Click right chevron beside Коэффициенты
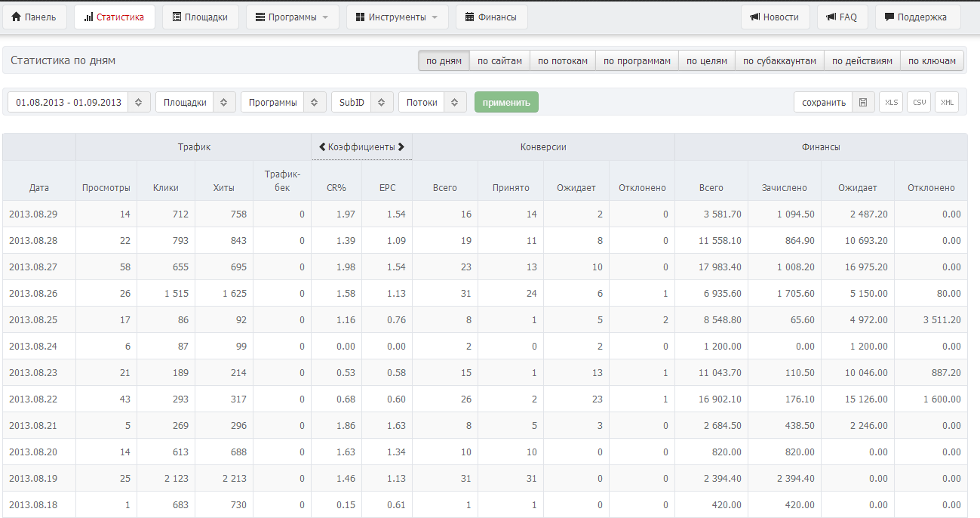 click(401, 147)
